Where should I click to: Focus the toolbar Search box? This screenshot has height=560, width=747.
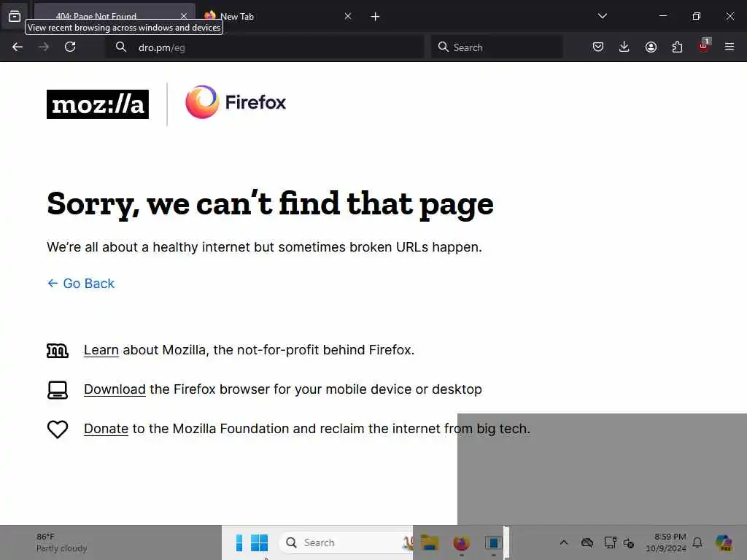click(x=497, y=47)
